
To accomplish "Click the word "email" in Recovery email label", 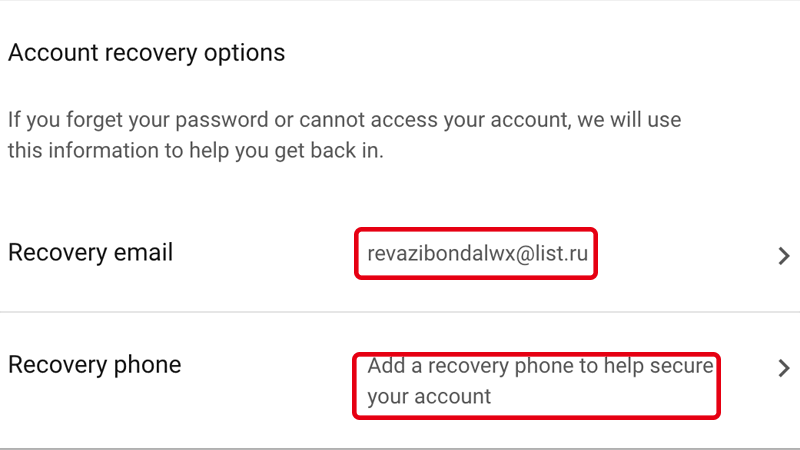I will [143, 253].
